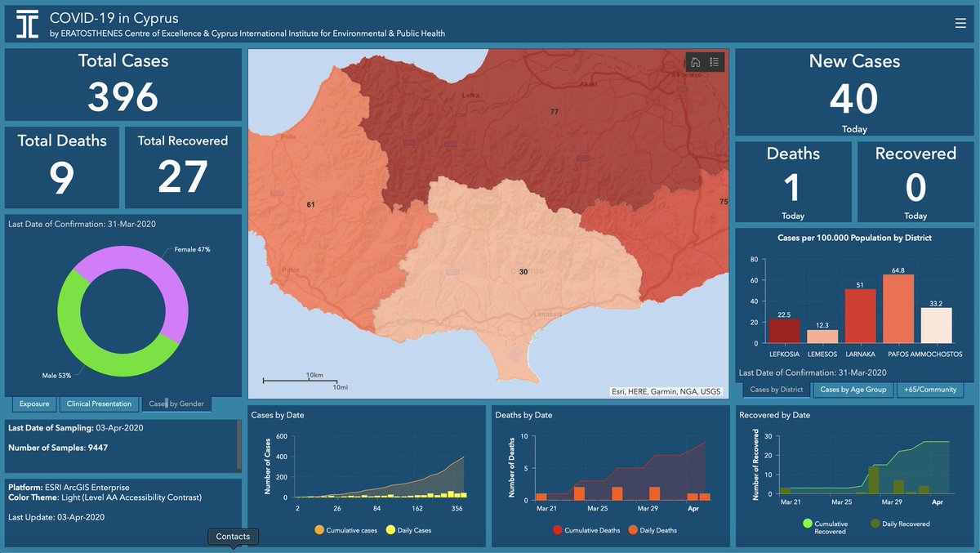
Task: Click the LARNAKA bar showing 51
Action: pos(860,315)
